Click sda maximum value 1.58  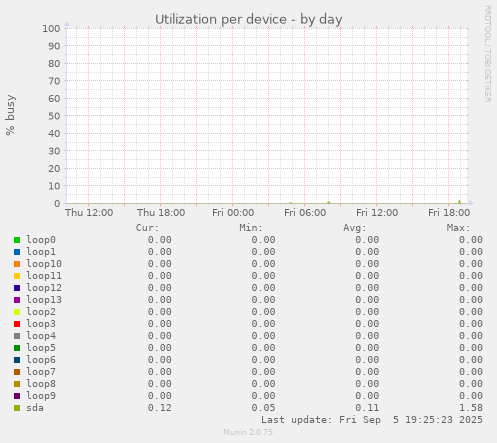click(471, 408)
